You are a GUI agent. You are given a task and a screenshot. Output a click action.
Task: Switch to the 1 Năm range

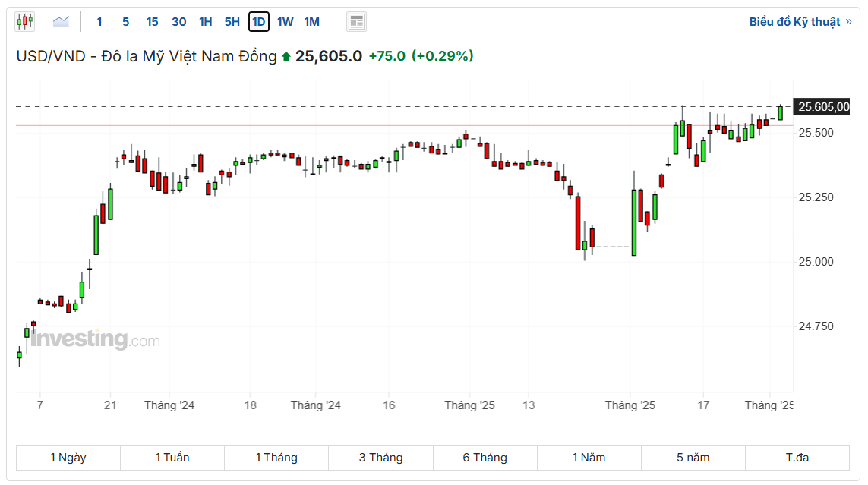click(x=589, y=458)
